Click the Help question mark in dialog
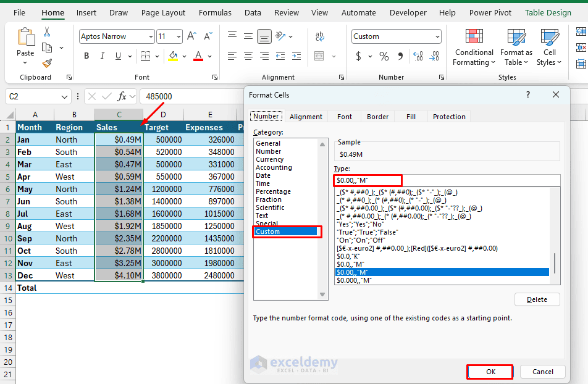Screen dimensions: 588x384 click(x=528, y=94)
